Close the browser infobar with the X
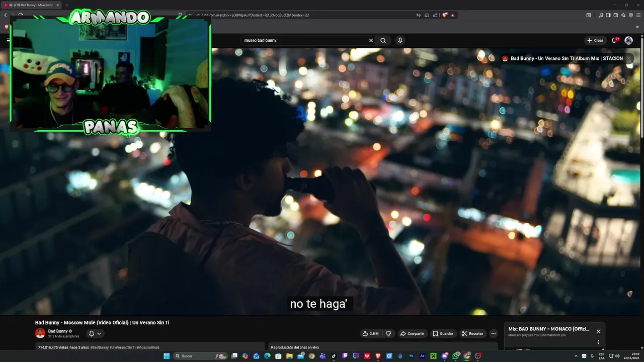 tap(637, 27)
